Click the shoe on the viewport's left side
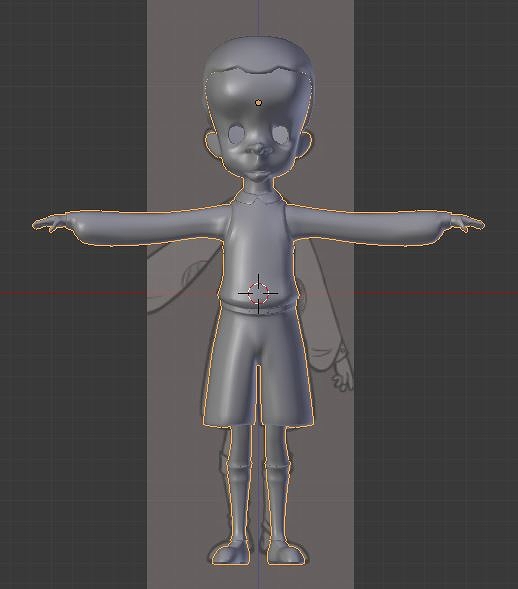Viewport: 518px width, 589px height. coord(230,553)
